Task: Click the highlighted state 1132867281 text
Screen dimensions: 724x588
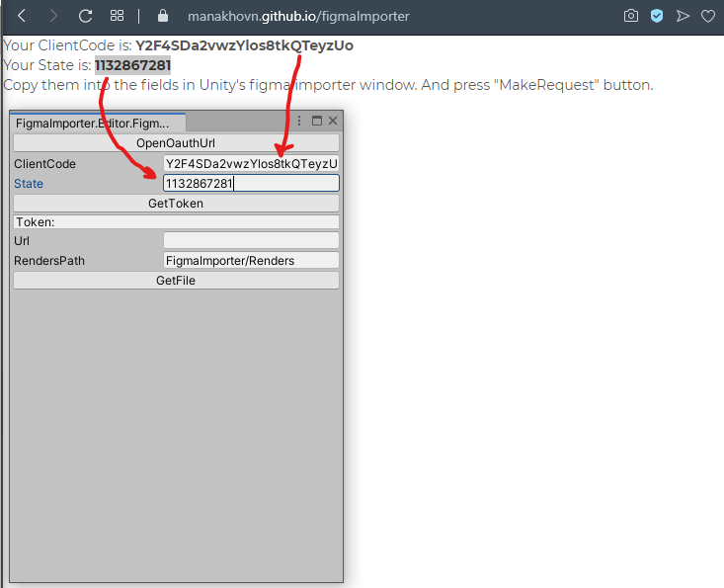Action: 133,65
